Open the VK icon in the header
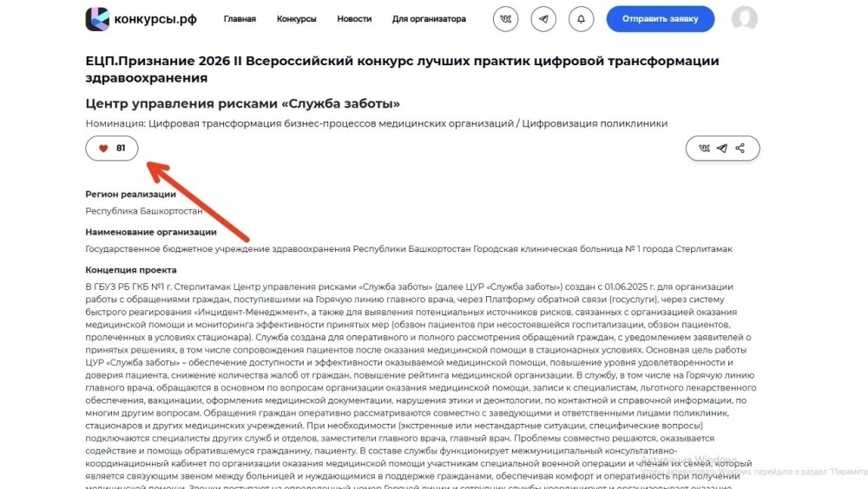Screen dimensions: 868x489 [505, 19]
